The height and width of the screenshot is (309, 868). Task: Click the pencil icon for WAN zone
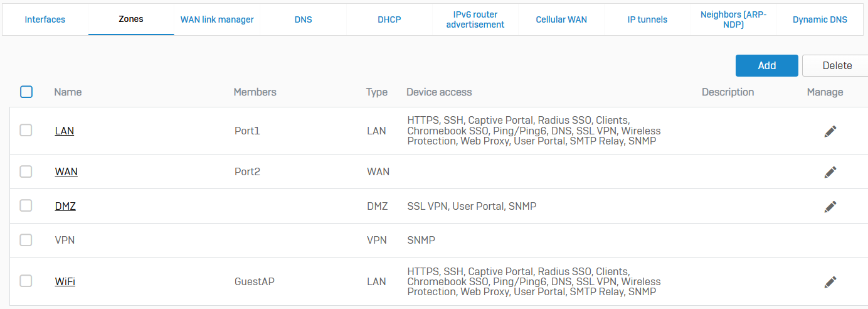coord(830,172)
